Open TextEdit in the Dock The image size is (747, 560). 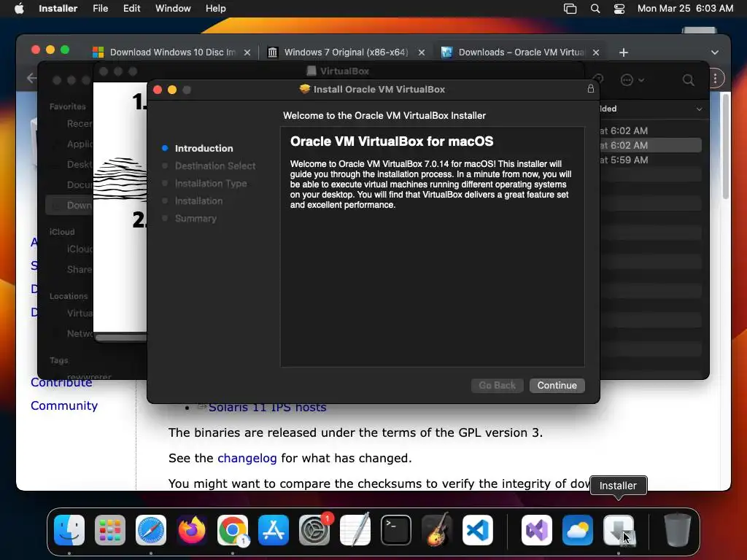(x=355, y=530)
